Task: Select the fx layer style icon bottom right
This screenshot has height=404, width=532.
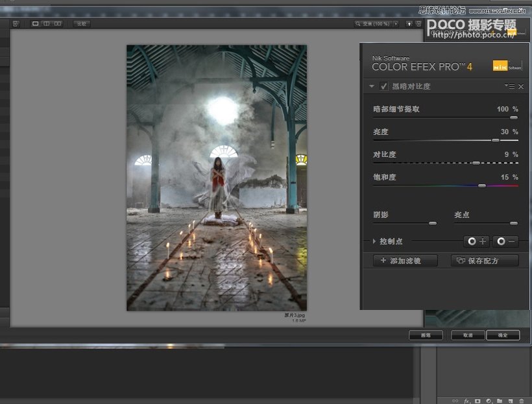Action: click(x=466, y=400)
